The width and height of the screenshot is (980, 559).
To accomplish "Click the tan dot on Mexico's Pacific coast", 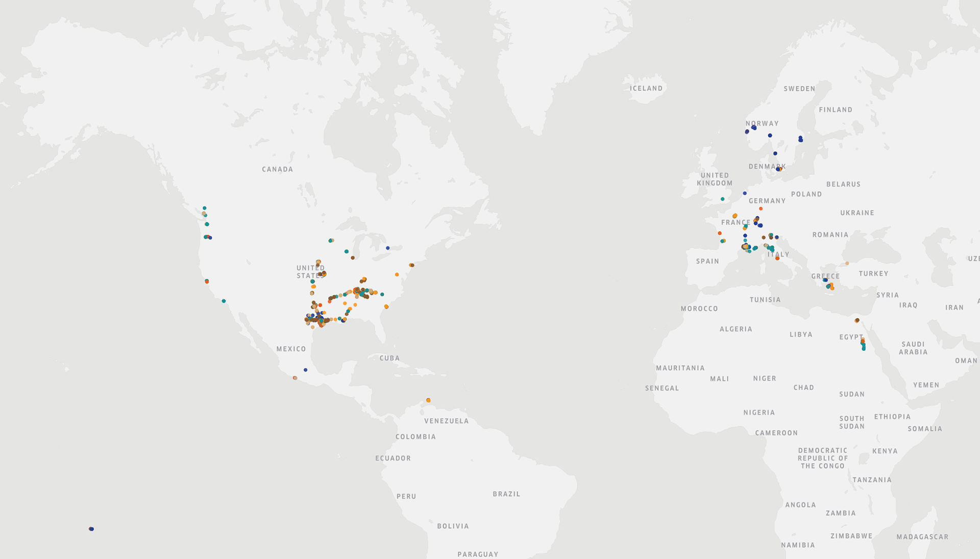I will [x=295, y=378].
